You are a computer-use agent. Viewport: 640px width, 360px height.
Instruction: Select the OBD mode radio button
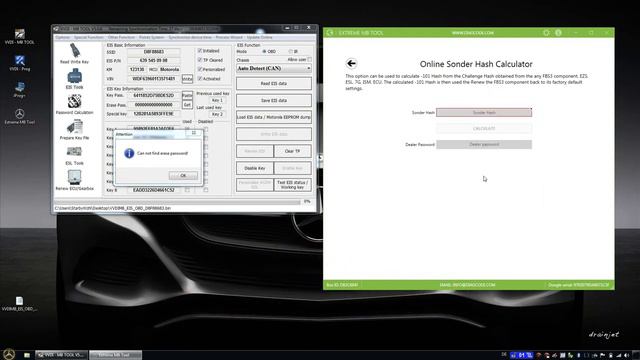click(264, 51)
